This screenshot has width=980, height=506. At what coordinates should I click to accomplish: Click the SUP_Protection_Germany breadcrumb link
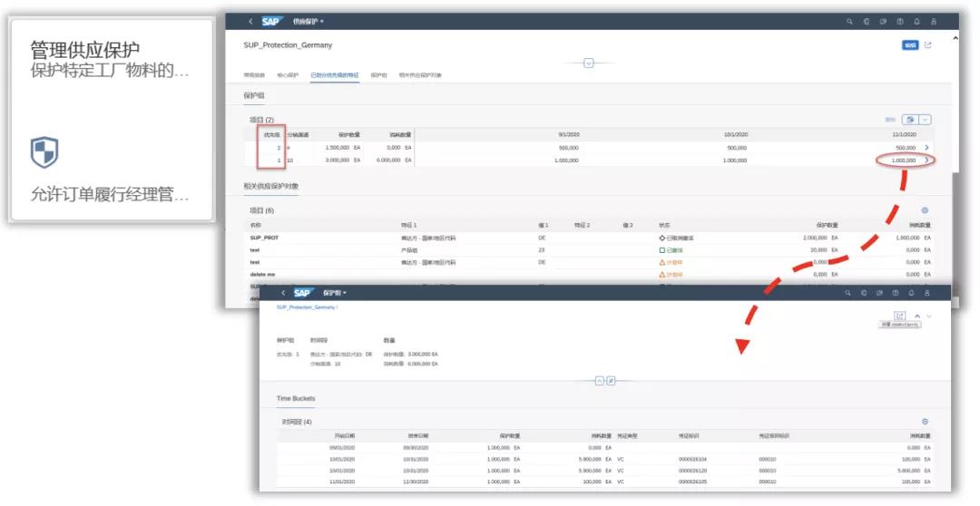point(306,307)
